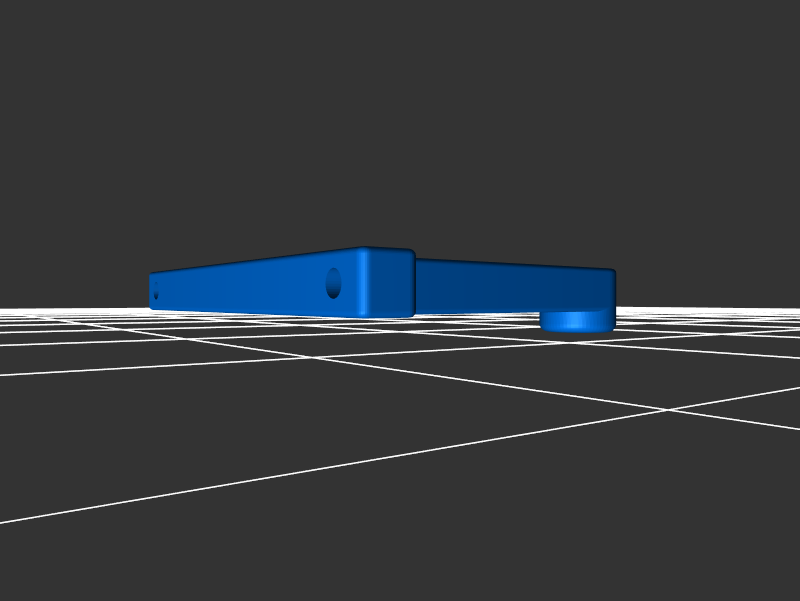Screen dimensions: 800x601
Task: Select the cylindrical peg under the right arm
Action: (x=577, y=321)
